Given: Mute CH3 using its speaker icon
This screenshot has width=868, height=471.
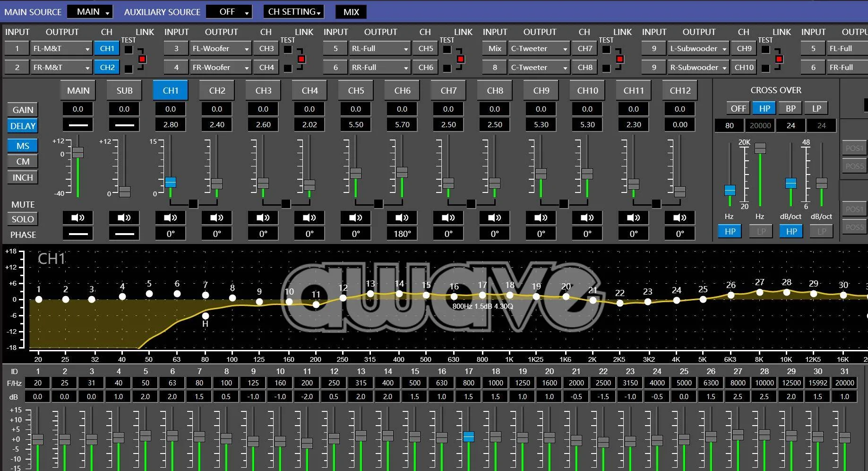Looking at the screenshot, I should 263,218.
